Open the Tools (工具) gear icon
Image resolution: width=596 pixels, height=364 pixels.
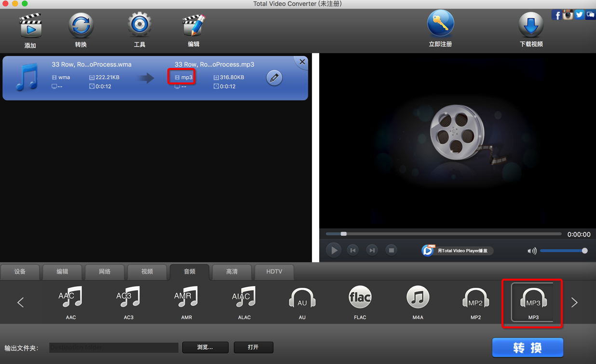click(x=139, y=25)
